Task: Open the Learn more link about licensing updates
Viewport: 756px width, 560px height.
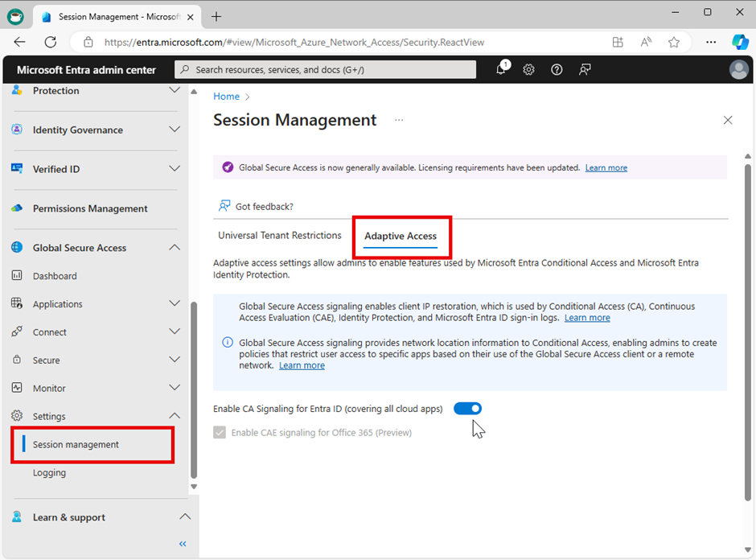Action: pyautogui.click(x=606, y=167)
